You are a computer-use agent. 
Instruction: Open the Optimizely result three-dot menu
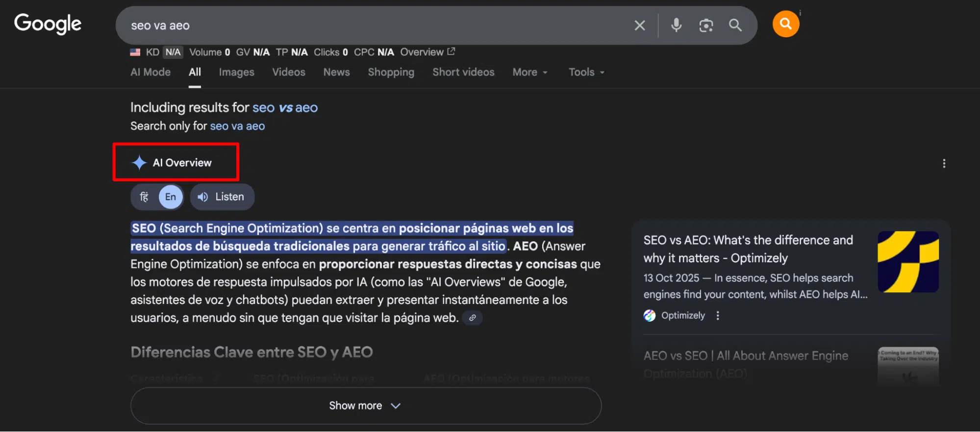(718, 315)
